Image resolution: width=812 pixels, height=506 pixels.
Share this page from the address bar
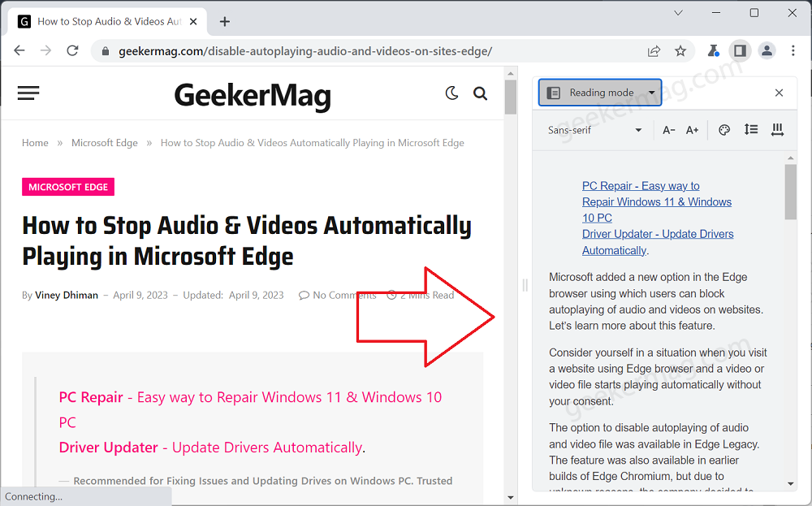point(654,50)
